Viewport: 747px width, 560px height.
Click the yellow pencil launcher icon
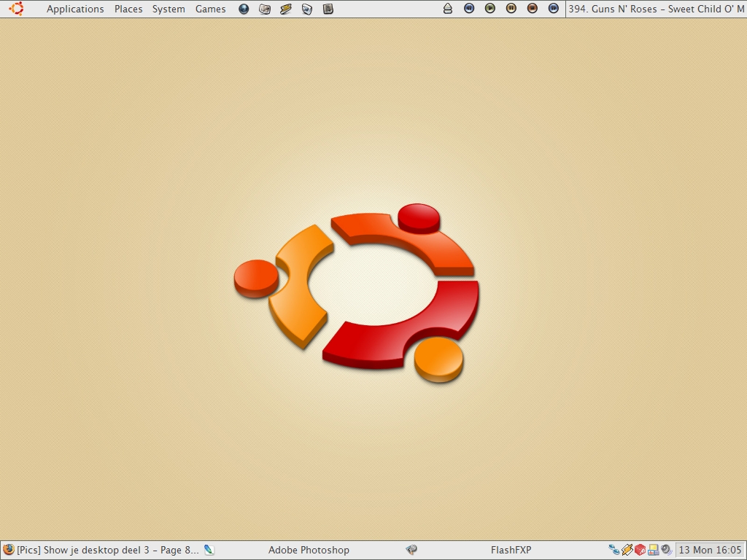286,9
